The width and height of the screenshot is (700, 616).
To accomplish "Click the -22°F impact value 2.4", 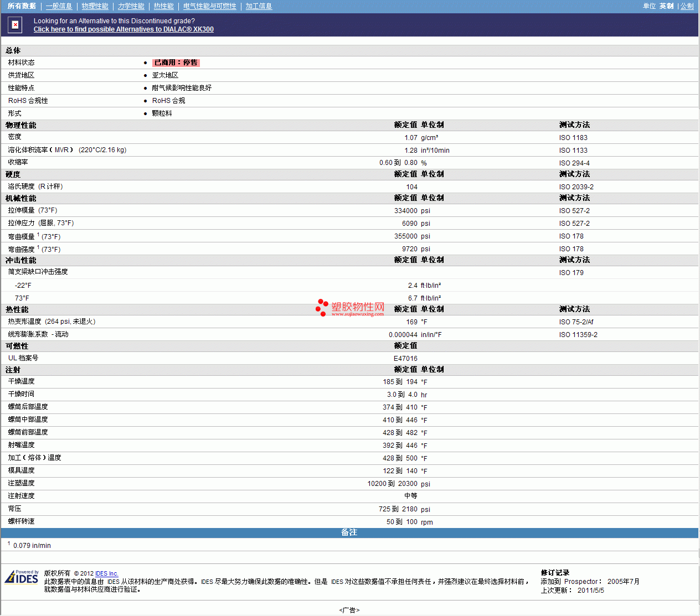I will point(413,286).
